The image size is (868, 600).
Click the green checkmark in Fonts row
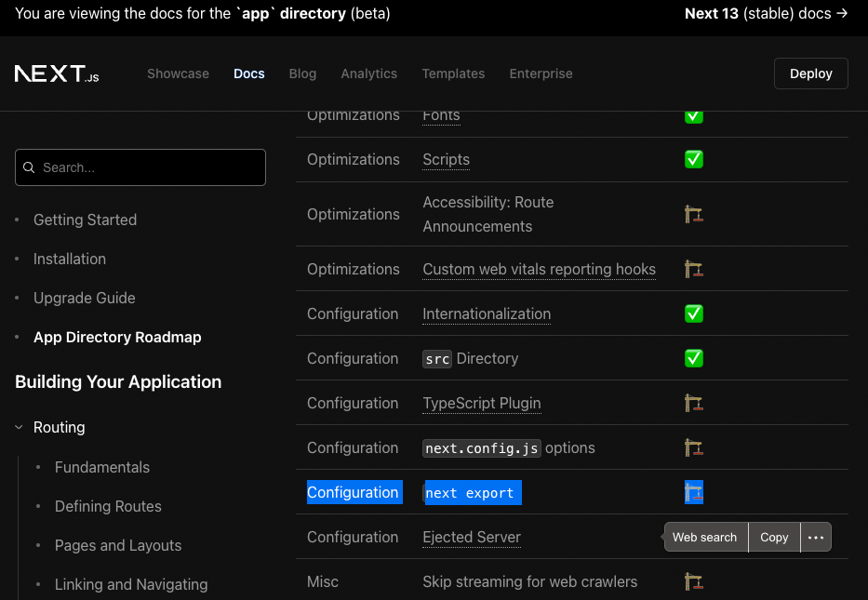pyautogui.click(x=694, y=116)
